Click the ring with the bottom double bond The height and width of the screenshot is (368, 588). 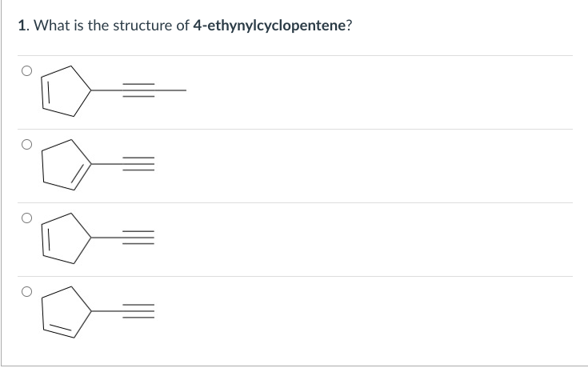(66, 312)
